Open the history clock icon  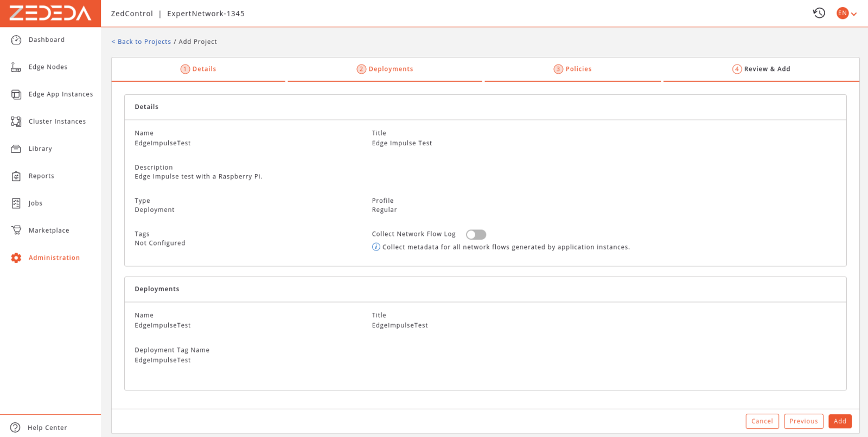(x=819, y=13)
